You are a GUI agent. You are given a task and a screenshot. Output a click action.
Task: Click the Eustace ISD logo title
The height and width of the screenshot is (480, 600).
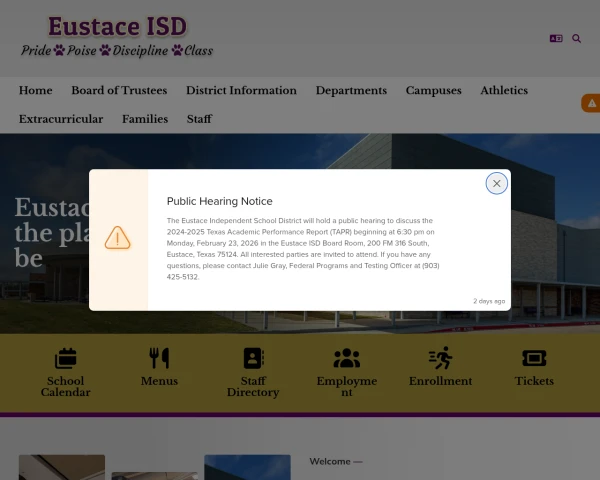pos(117,26)
